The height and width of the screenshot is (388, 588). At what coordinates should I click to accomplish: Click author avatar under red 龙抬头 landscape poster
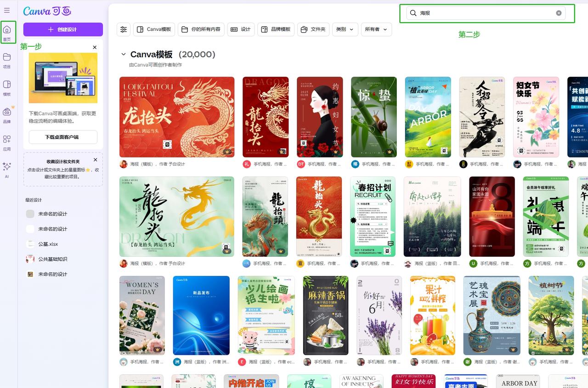(124, 164)
